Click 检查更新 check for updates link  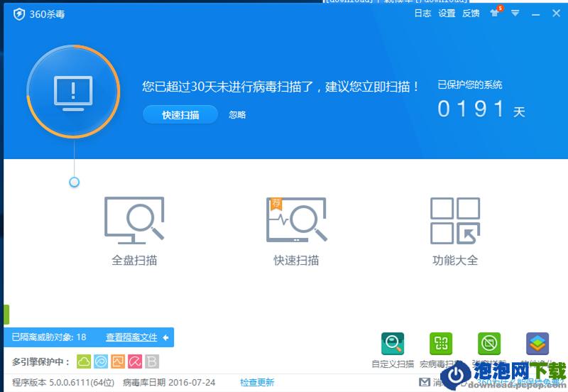(257, 382)
